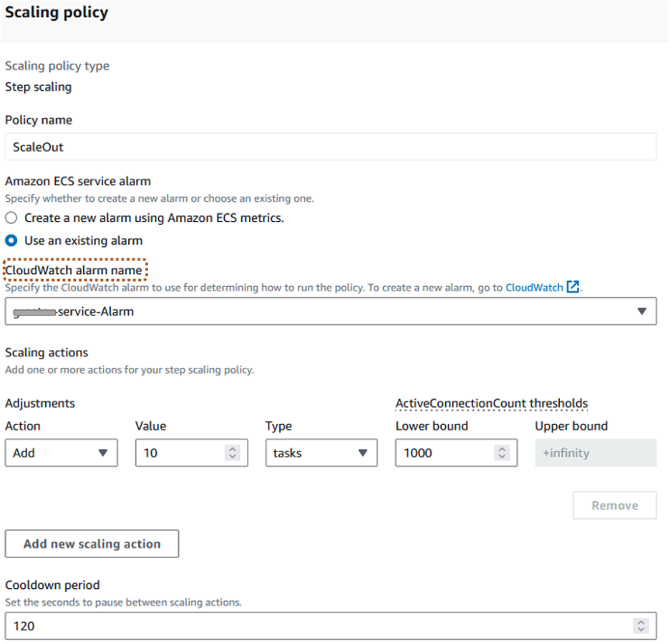Screen dimensions: 670x644
Task: Click the ActiveConnectionCount thresholds link
Action: (x=491, y=403)
